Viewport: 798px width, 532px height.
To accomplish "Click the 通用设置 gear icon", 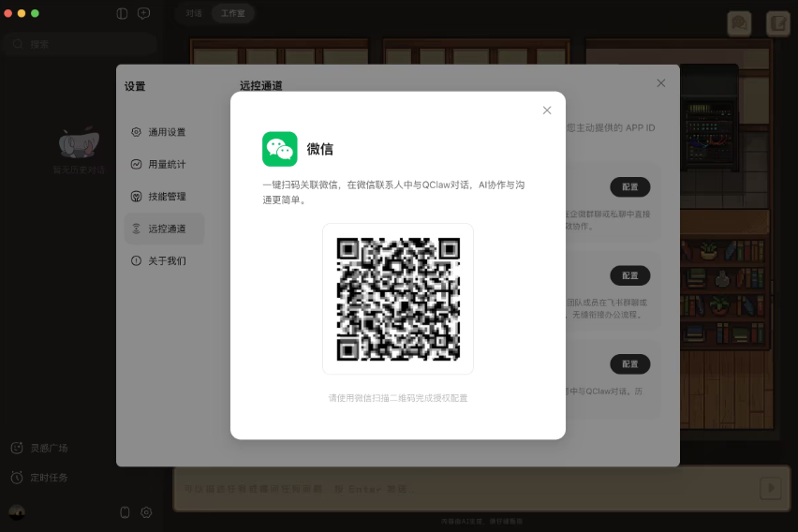I will point(136,132).
